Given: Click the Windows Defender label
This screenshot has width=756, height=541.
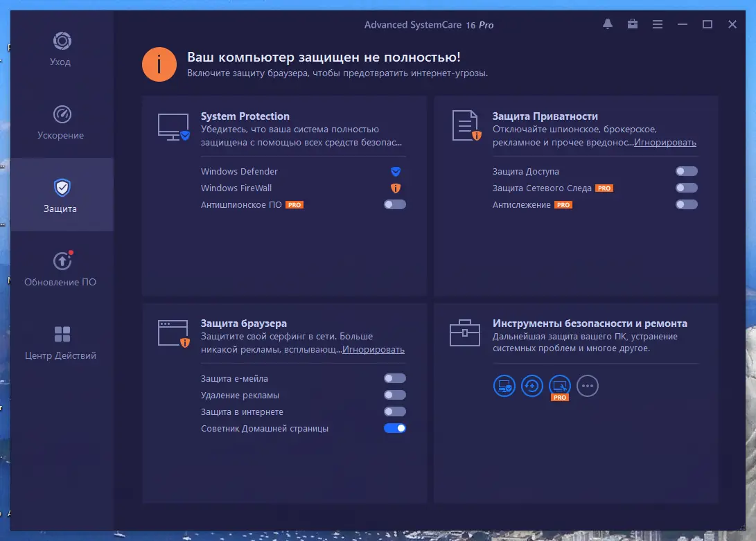Looking at the screenshot, I should [239, 171].
